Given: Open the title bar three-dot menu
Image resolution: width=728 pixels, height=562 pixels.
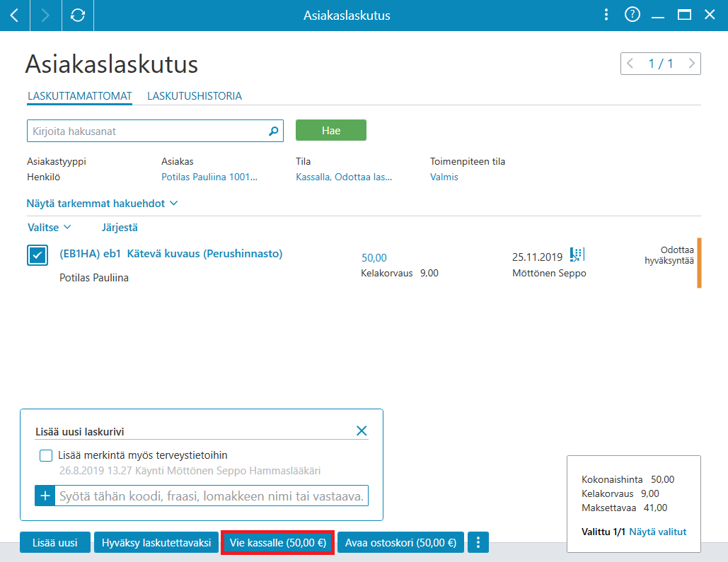Looking at the screenshot, I should tap(606, 15).
